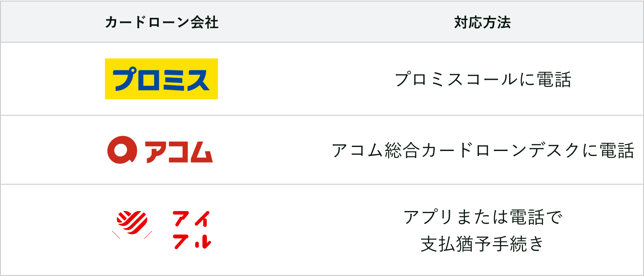Click the word 電話 in the Promise row
The image size is (644, 276).
(554, 79)
